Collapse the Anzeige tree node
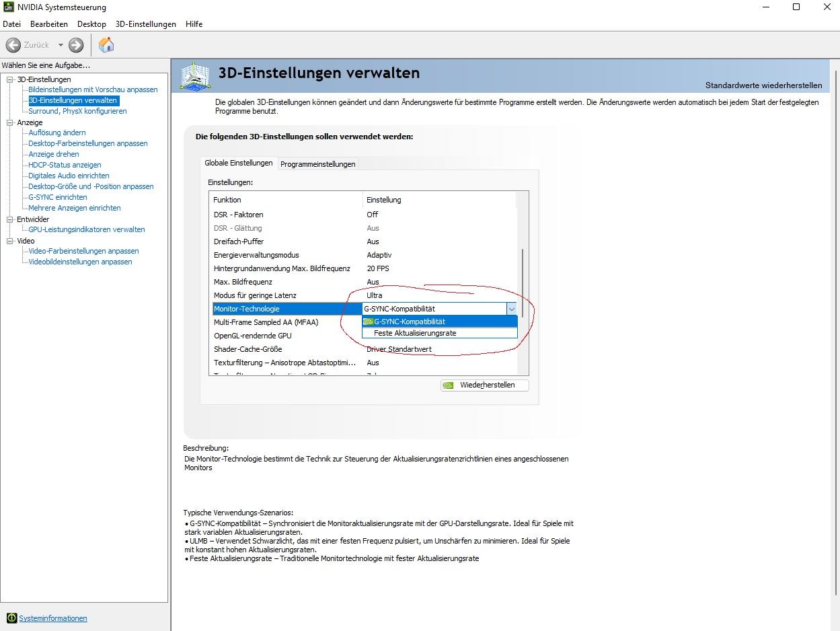 click(10, 122)
